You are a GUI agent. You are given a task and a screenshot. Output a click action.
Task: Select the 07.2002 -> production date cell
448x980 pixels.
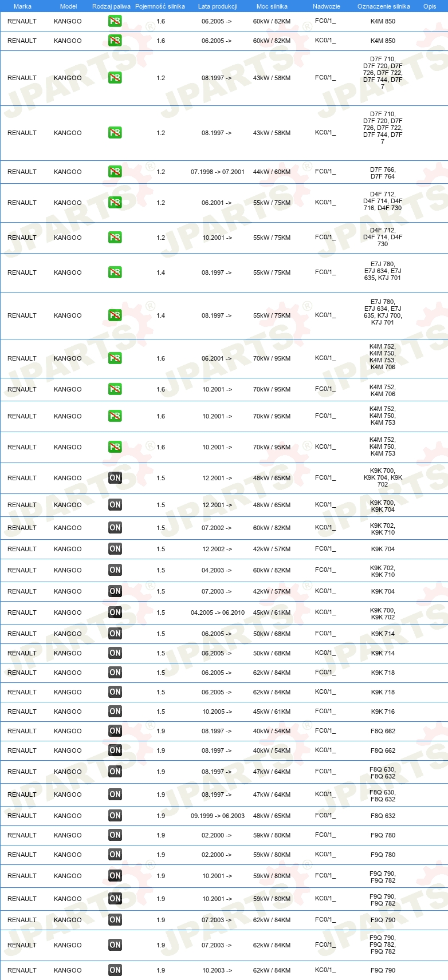(217, 528)
